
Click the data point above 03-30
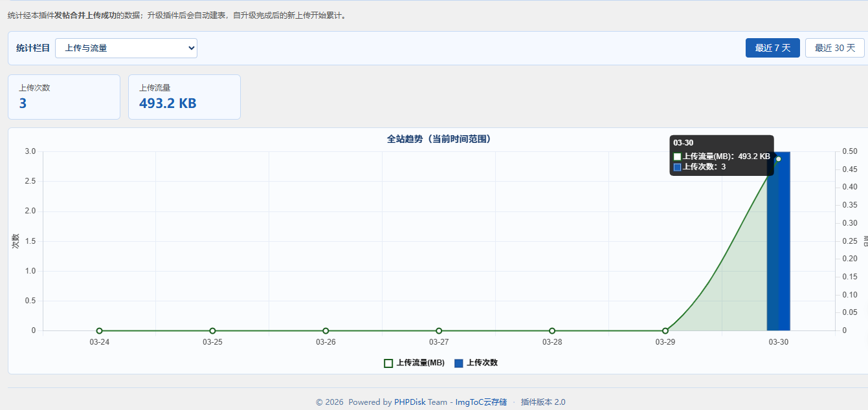coord(779,157)
